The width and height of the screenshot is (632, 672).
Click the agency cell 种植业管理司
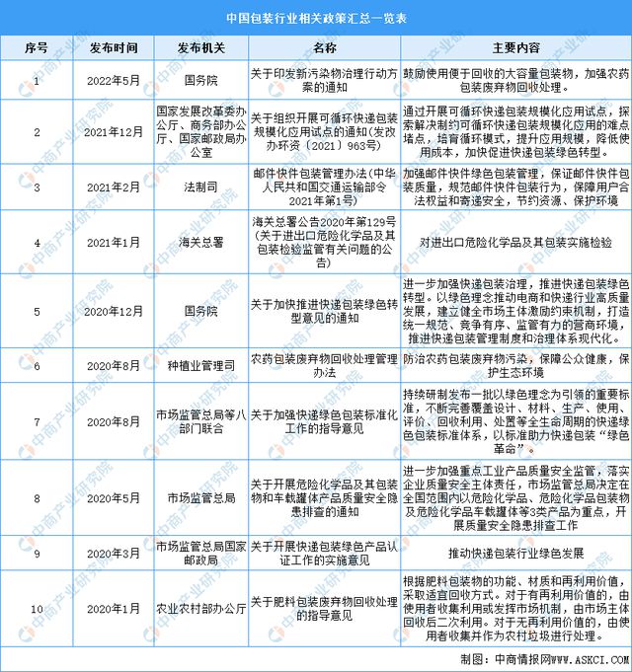201,366
